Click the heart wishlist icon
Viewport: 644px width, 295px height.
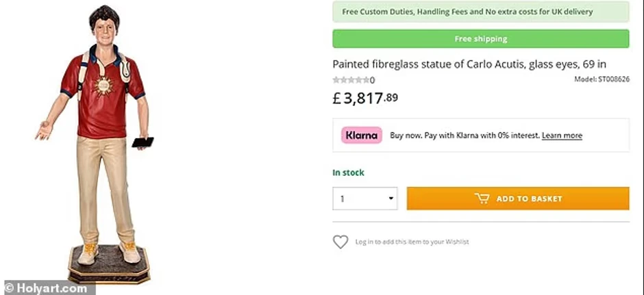point(340,242)
